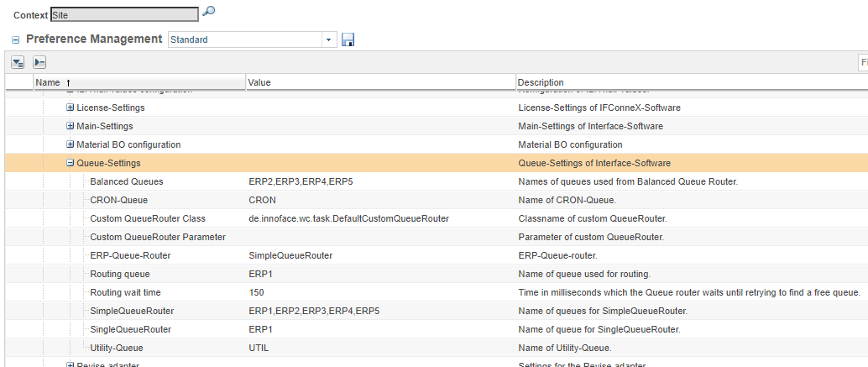Sort by the Name column header
This screenshot has width=868, height=367.
pyautogui.click(x=49, y=82)
